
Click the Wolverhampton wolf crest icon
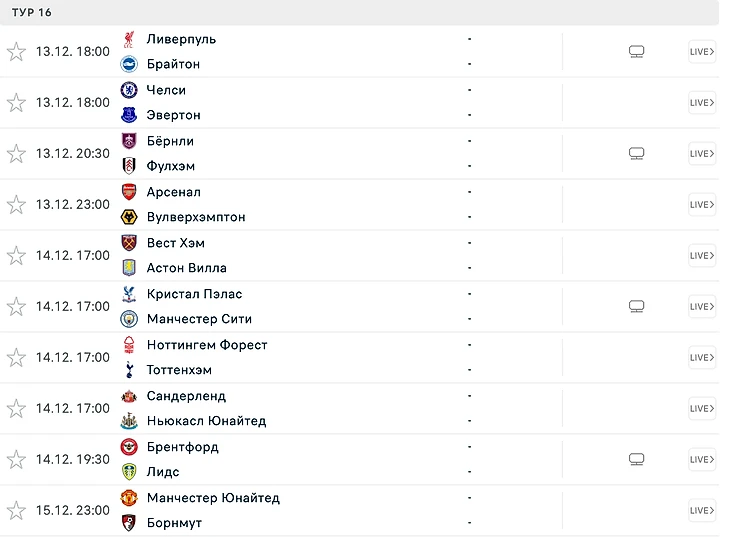click(128, 217)
